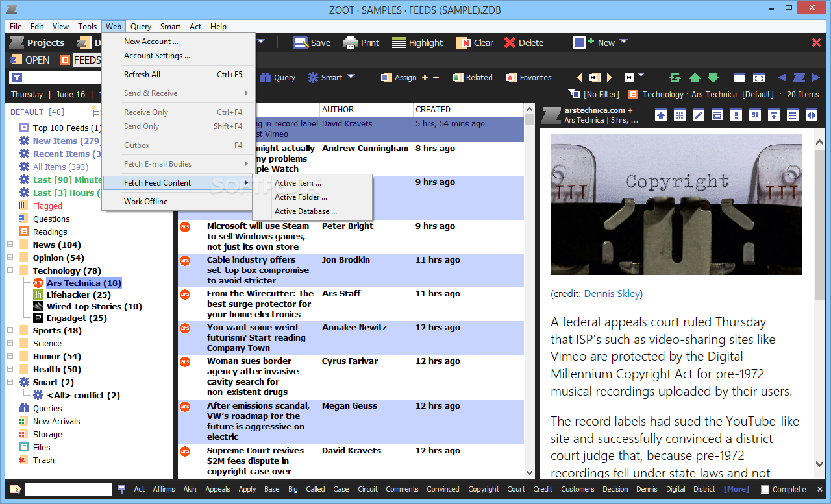Viewport: 831px width, 504px height.
Task: Open the Trash folder
Action: pos(43,460)
